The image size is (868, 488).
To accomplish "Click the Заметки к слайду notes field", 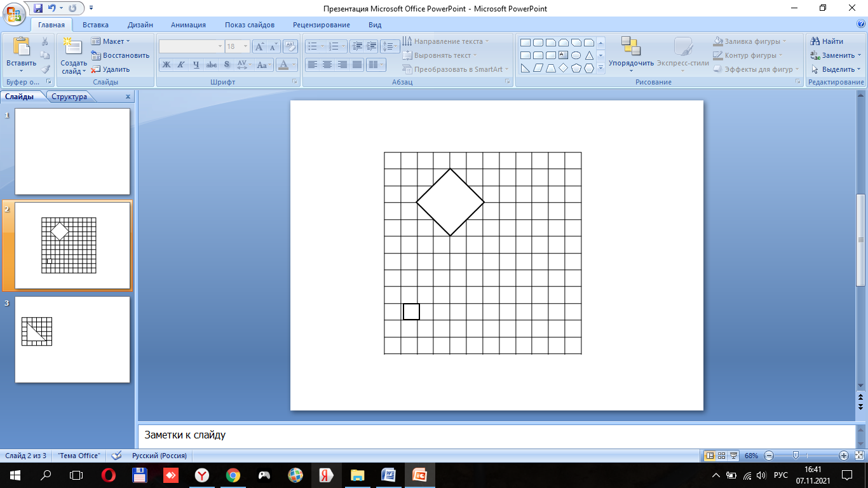I will (x=496, y=436).
